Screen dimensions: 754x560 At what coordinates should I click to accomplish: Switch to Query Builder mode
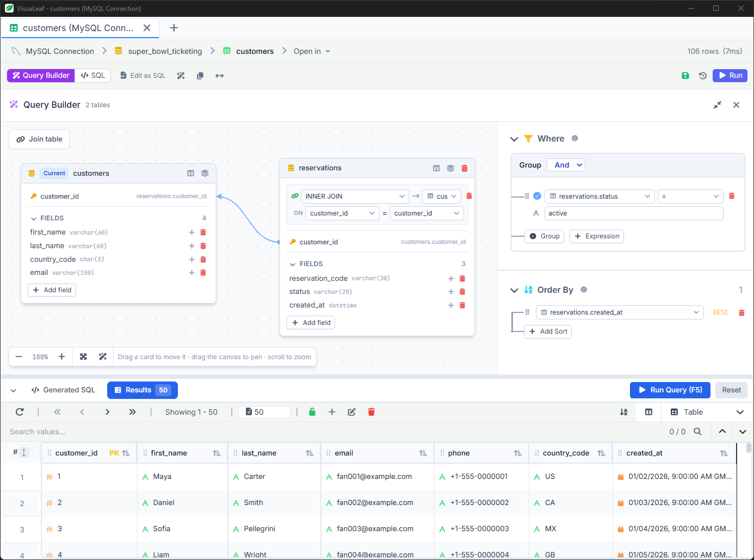click(x=41, y=76)
